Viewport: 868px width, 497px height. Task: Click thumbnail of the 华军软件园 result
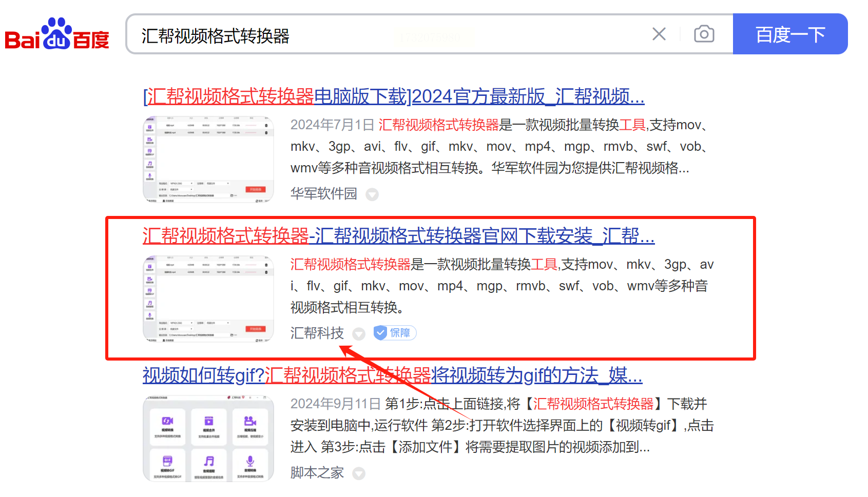tap(208, 160)
